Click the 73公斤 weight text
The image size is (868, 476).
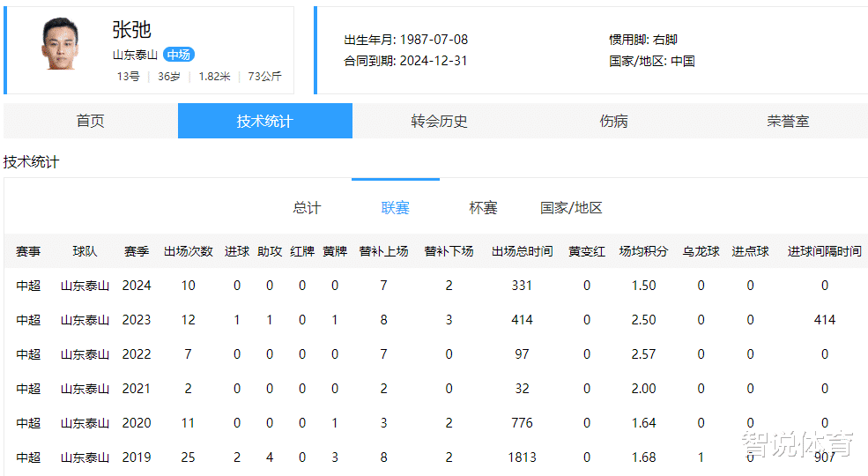point(264,77)
